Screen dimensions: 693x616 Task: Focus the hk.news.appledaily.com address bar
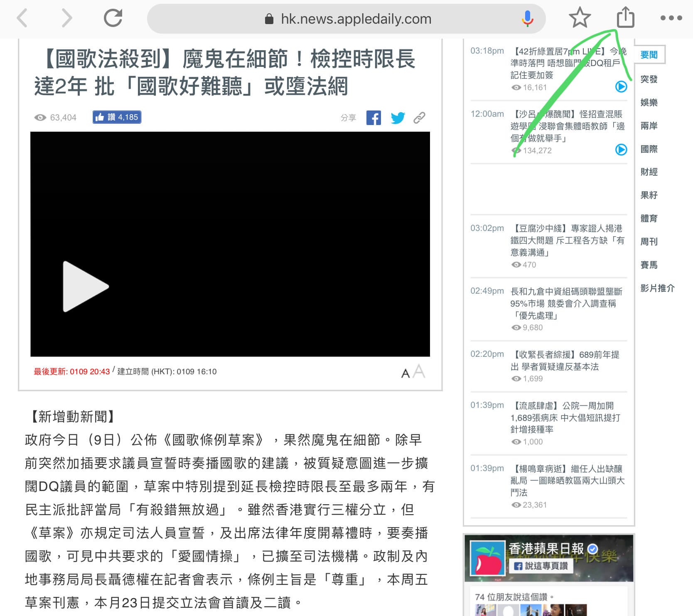(x=346, y=19)
